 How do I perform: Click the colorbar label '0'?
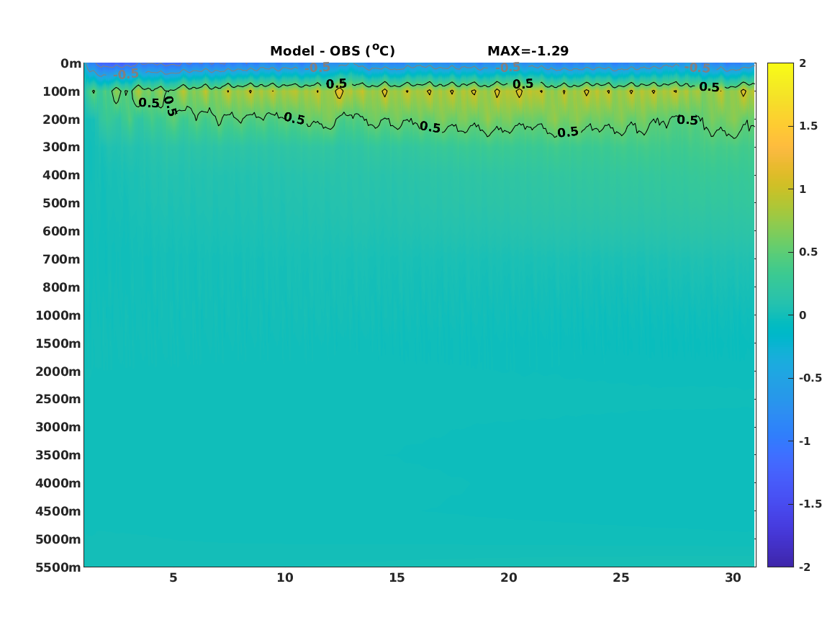(x=803, y=315)
